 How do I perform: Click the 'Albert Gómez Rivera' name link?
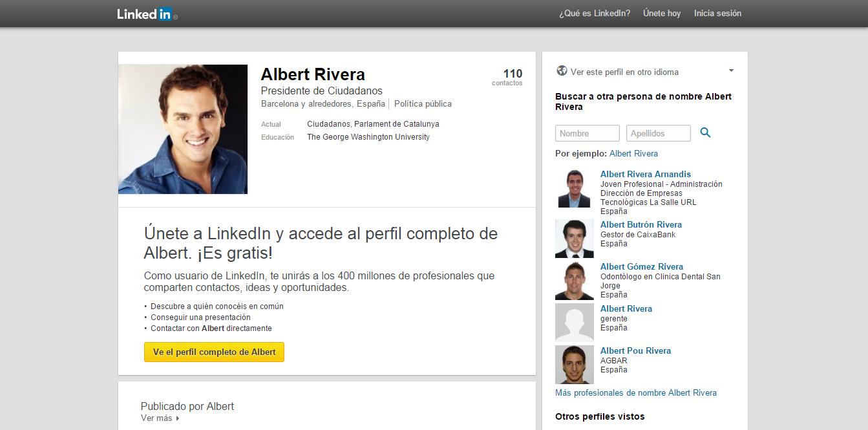(641, 266)
